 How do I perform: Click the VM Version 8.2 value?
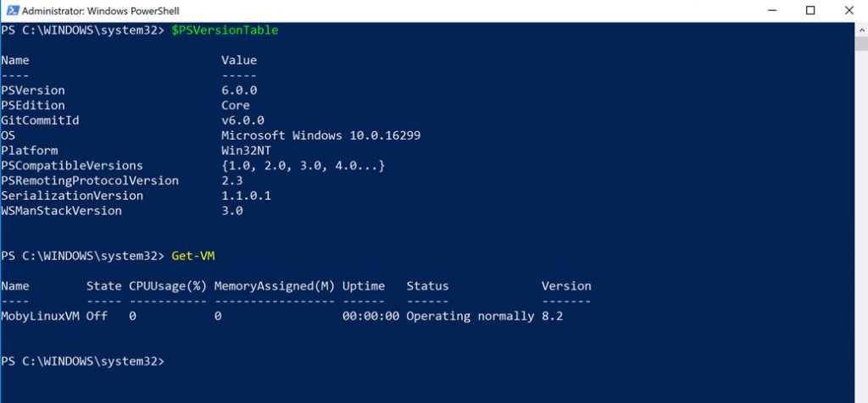click(x=552, y=316)
